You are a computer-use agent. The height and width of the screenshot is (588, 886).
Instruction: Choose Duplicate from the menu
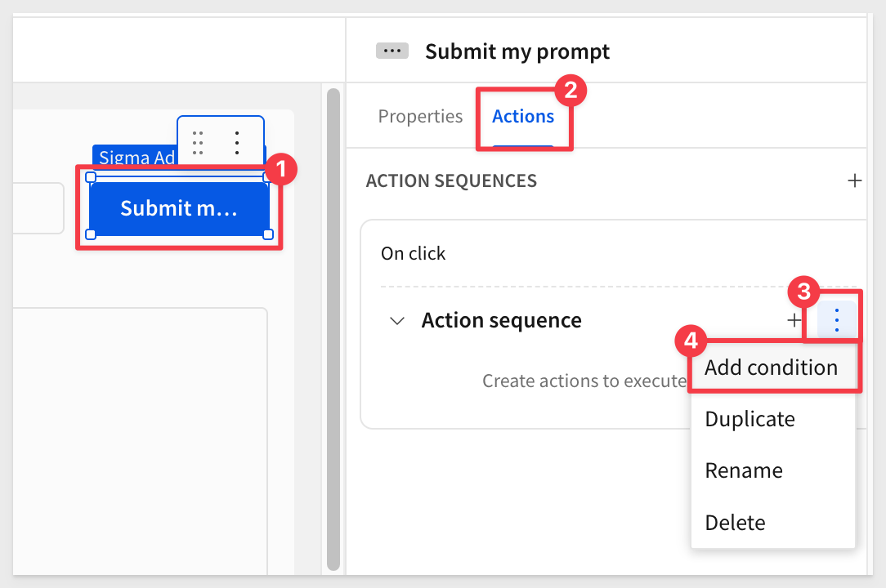(x=750, y=419)
